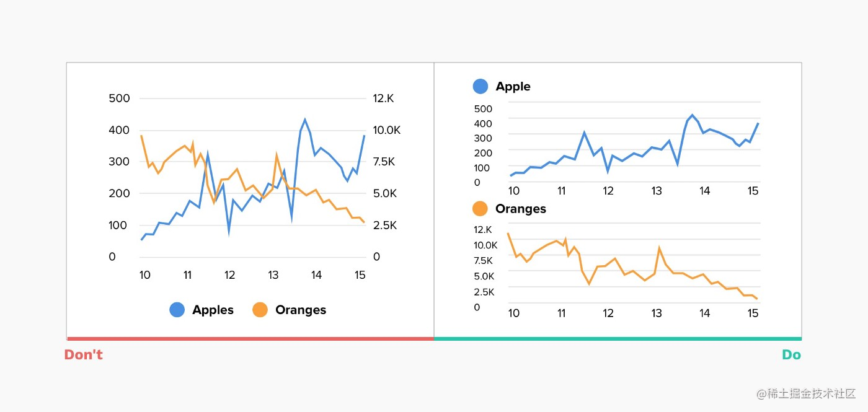This screenshot has width=868, height=412.
Task: Click x-axis label 13 in Apple chart
Action: coord(657,191)
